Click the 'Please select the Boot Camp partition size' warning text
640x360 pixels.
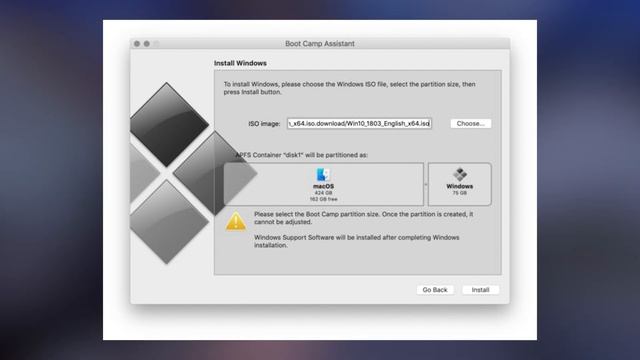[363, 218]
